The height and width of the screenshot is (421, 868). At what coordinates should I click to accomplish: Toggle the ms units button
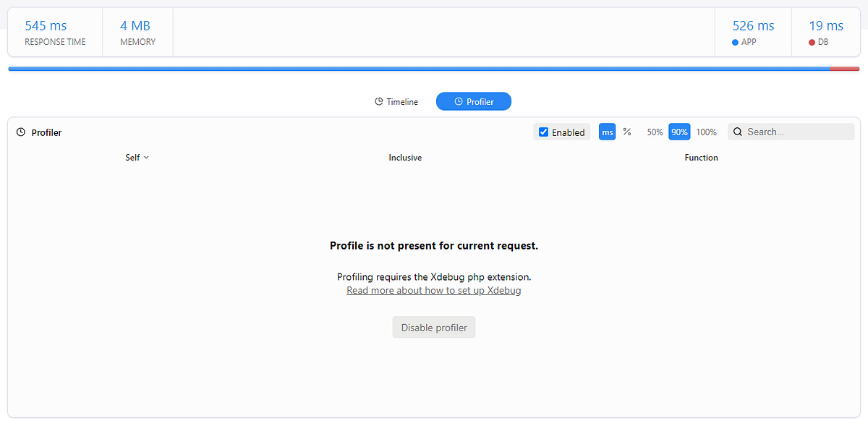tap(607, 132)
